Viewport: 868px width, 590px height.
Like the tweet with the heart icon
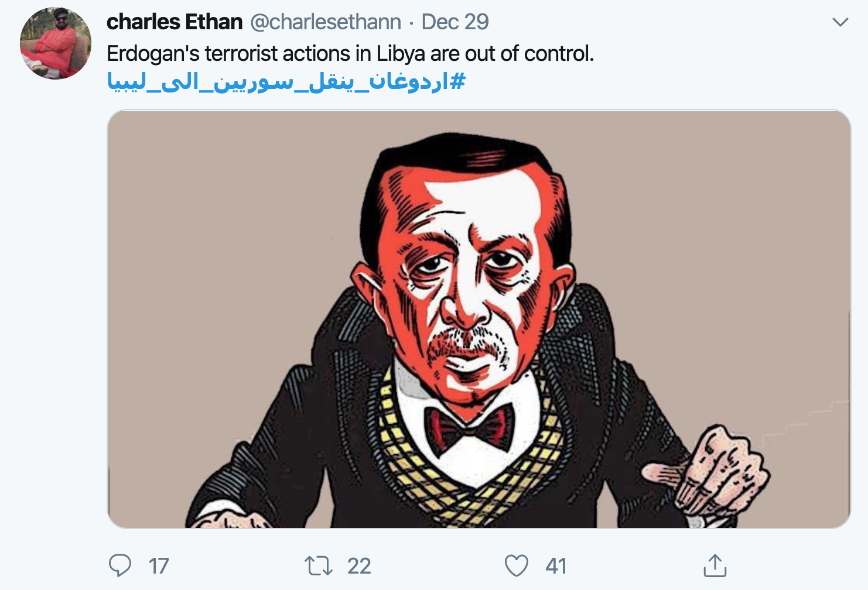(x=517, y=565)
